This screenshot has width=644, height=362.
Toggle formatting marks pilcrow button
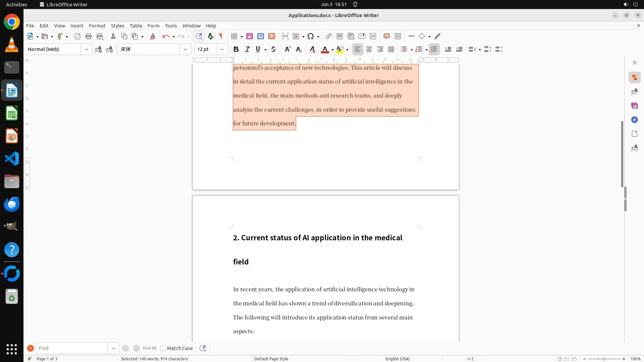click(x=221, y=36)
